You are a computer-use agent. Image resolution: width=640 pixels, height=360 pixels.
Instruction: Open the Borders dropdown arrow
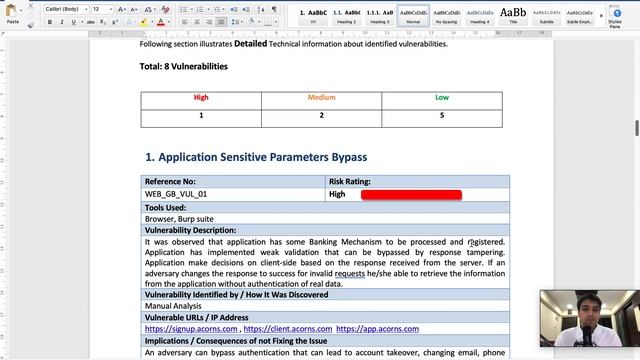coord(276,22)
